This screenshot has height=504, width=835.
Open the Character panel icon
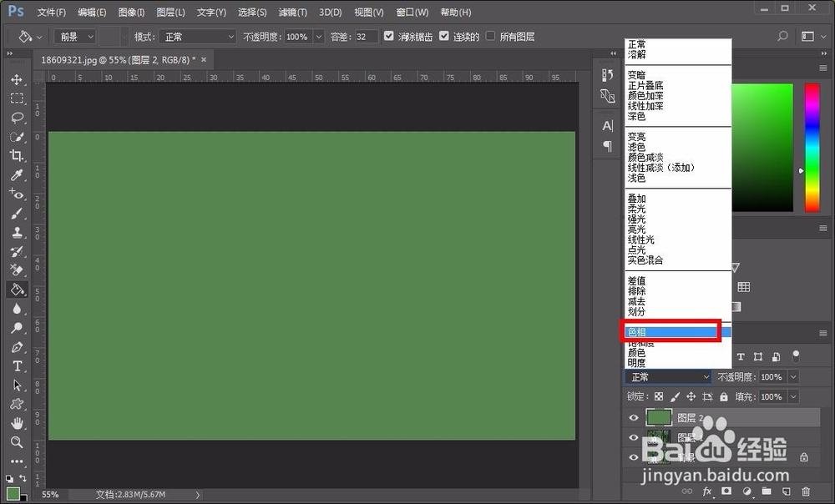pos(608,126)
